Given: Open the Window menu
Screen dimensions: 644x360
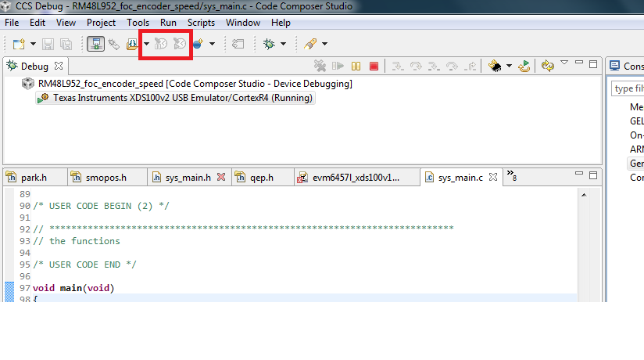Looking at the screenshot, I should tap(243, 23).
